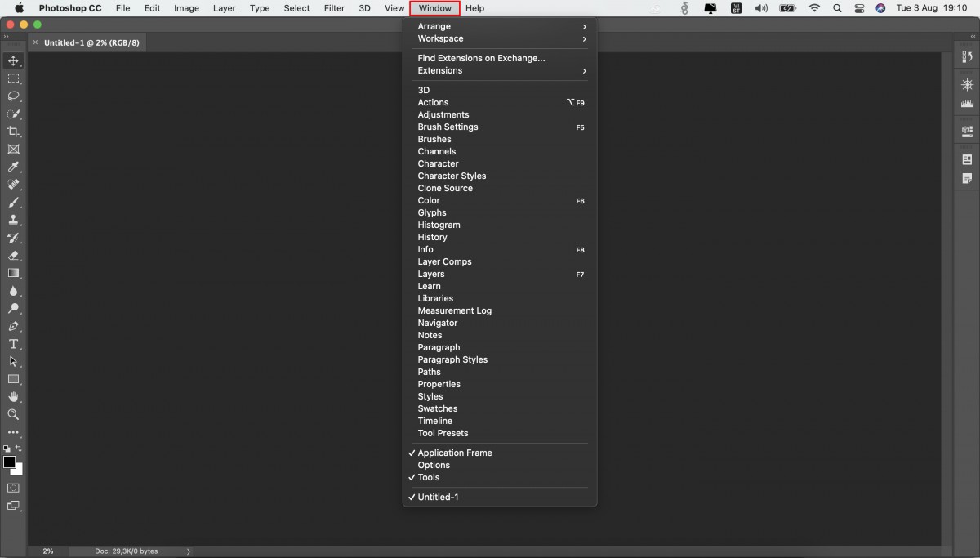This screenshot has height=558, width=980.
Task: Open the Navigator ship-wheel panel icon
Action: click(968, 85)
